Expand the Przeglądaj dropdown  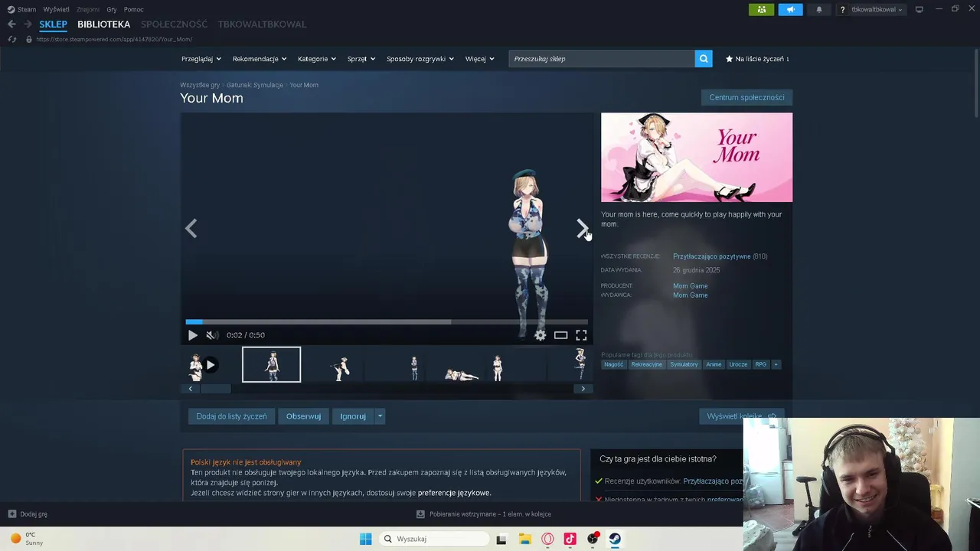click(201, 59)
